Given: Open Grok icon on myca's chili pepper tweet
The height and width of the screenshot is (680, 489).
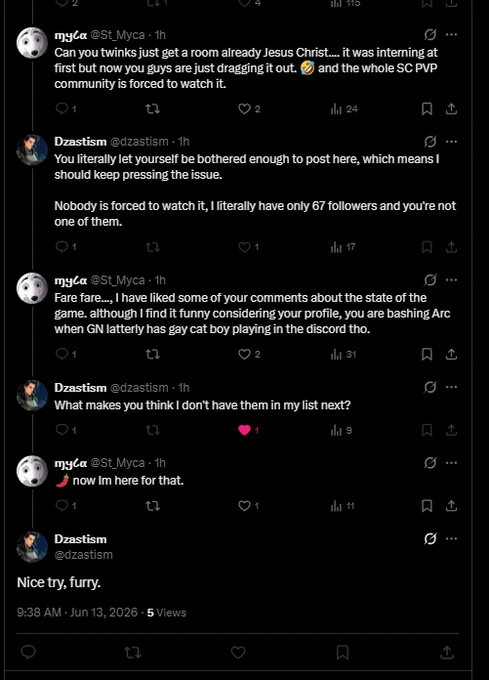Looking at the screenshot, I should point(430,463).
